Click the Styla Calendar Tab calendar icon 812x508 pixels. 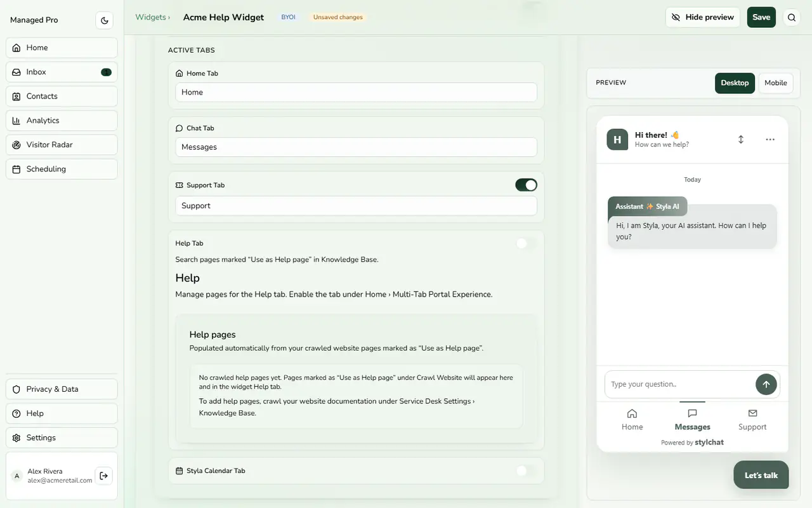[x=180, y=471]
